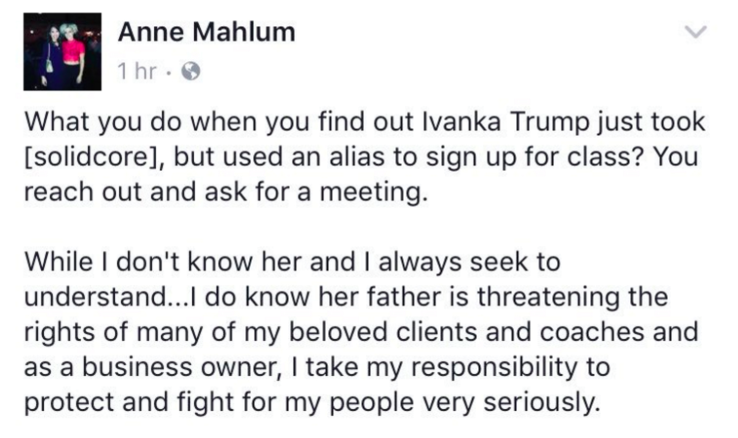This screenshot has height=438, width=738.
Task: Click the line starting 'rights of many of my'
Action: [361, 332]
